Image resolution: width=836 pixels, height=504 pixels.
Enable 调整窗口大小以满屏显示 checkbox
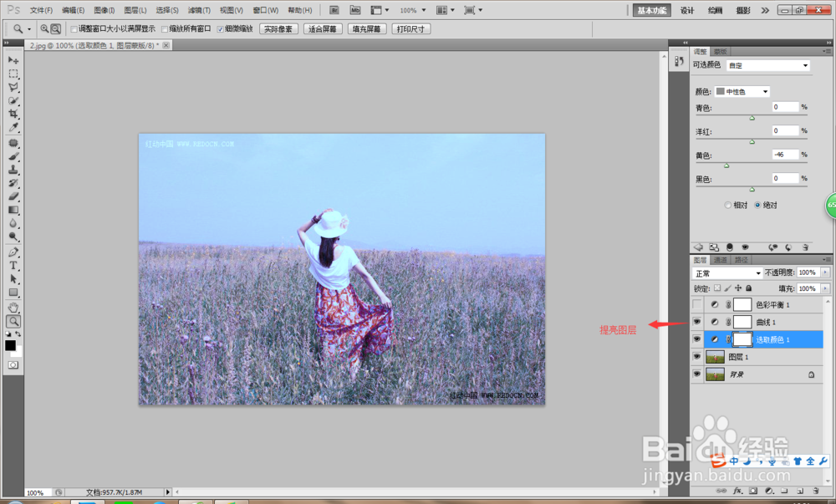[x=74, y=29]
